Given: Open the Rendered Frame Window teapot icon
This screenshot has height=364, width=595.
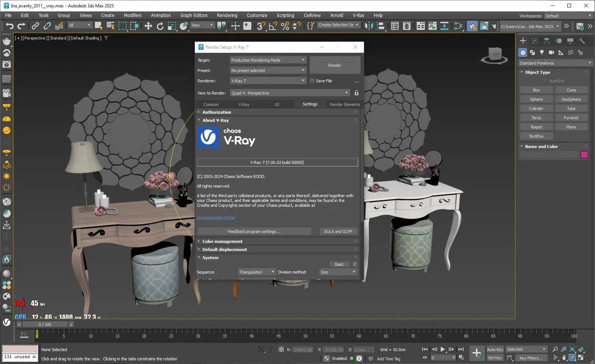Looking at the screenshot, I should (x=484, y=26).
